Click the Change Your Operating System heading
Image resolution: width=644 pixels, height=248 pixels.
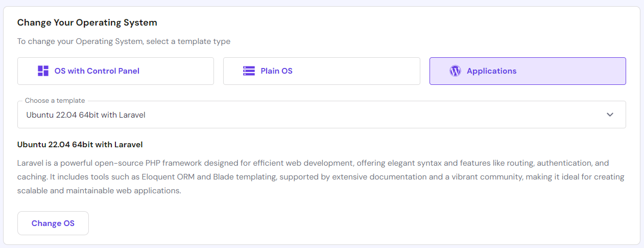point(87,22)
